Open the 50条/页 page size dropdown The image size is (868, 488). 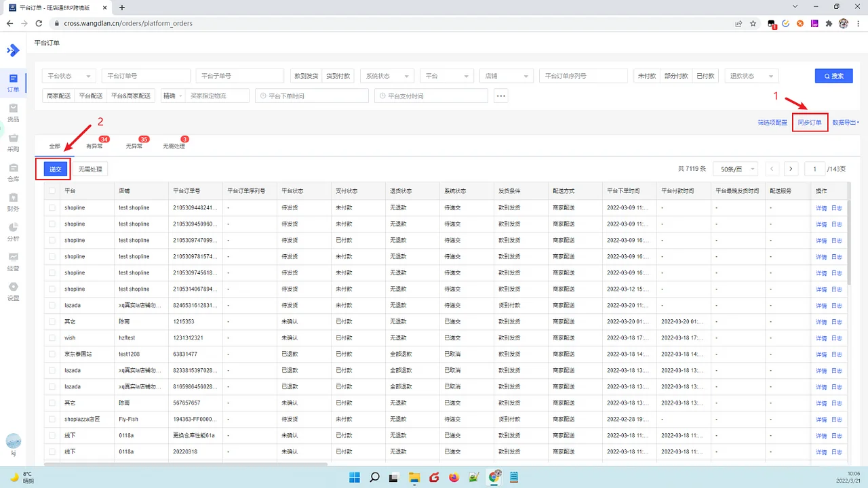[735, 168]
